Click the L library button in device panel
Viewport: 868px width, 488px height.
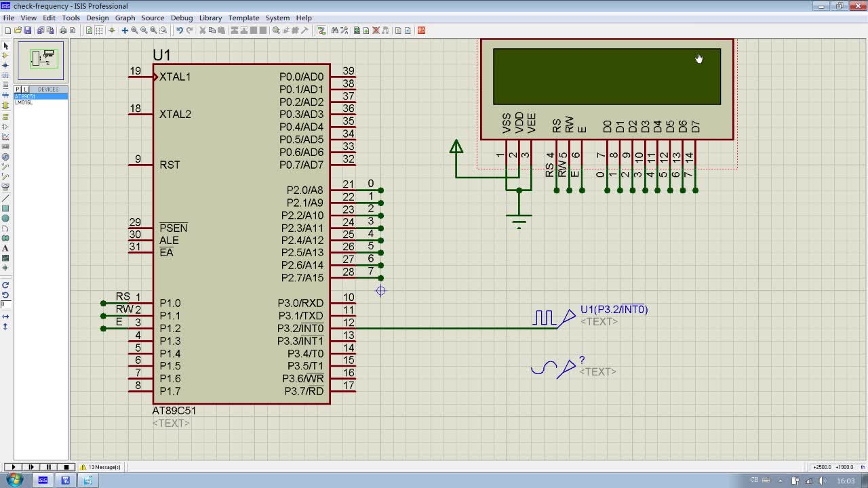25,89
